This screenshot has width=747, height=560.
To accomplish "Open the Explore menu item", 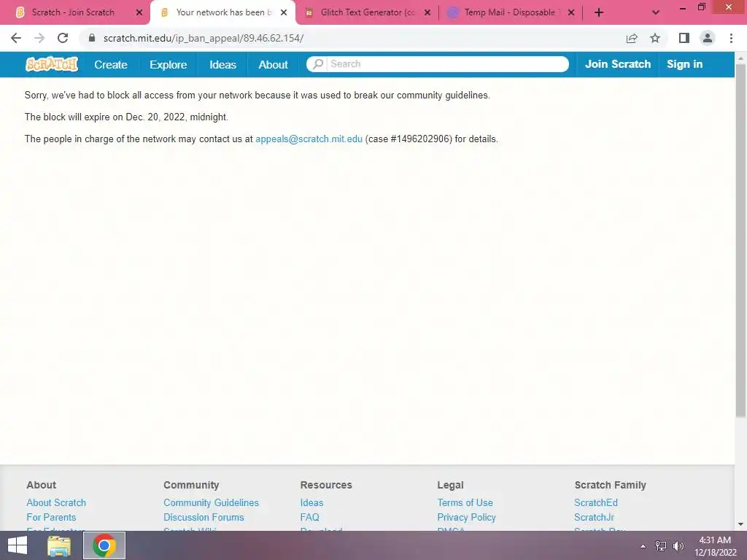I will coord(169,65).
